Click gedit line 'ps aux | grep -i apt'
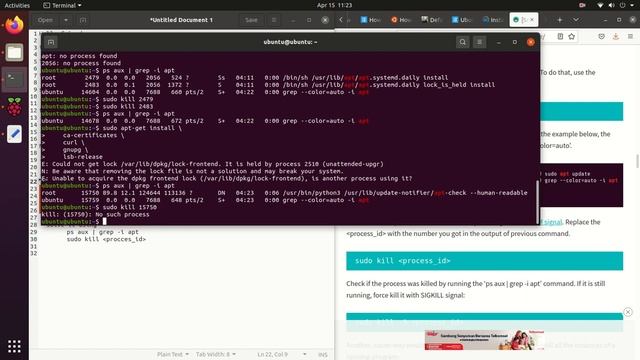Viewport: 640px width, 360px height. [102, 232]
